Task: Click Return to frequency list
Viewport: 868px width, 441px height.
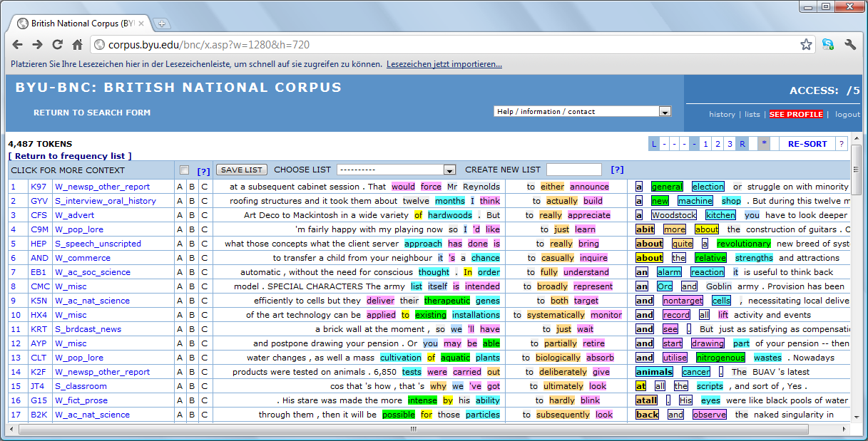Action: (70, 156)
